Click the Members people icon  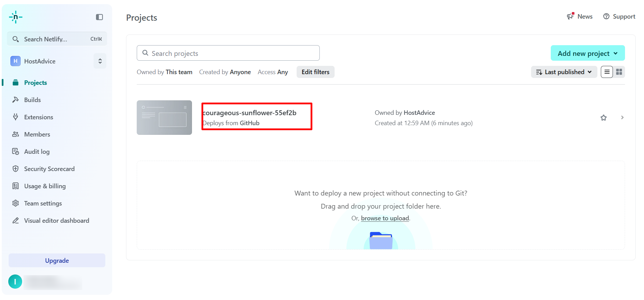16,134
